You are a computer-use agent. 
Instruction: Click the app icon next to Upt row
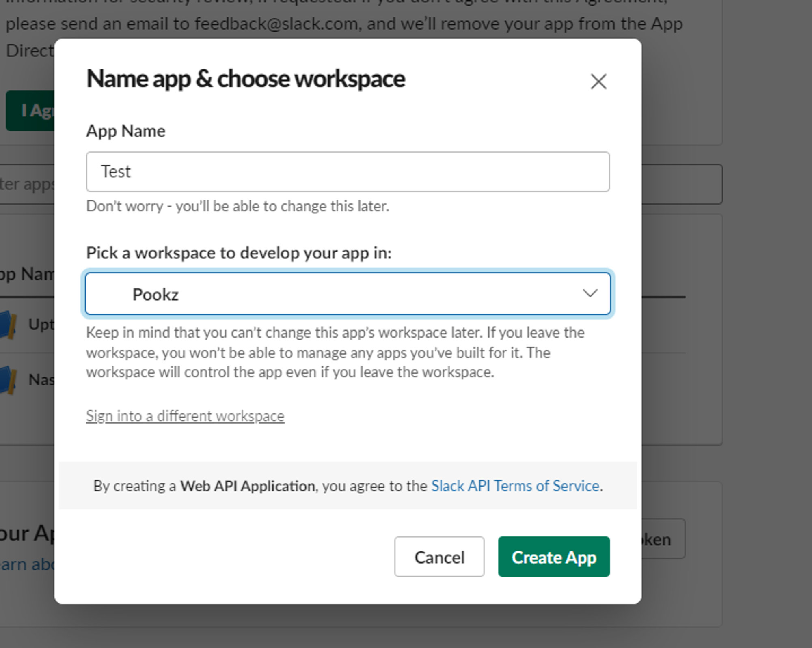(x=8, y=324)
